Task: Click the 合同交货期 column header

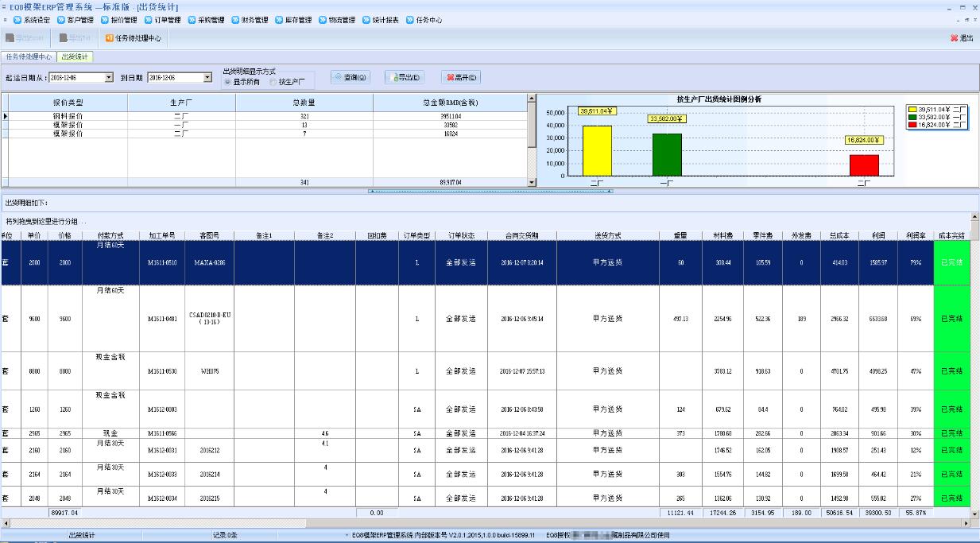Action: [522, 236]
